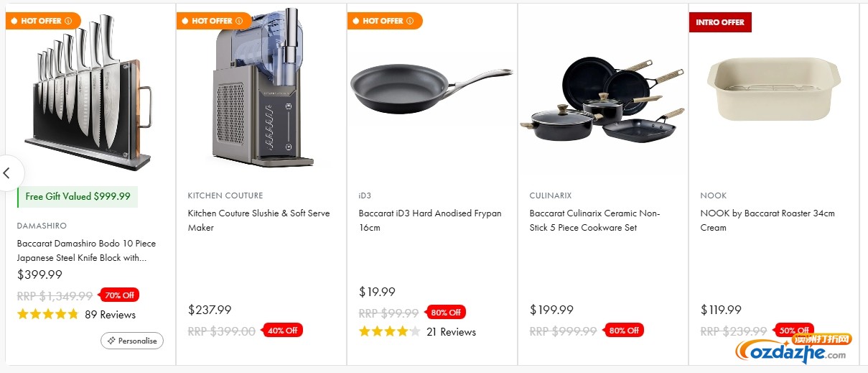Click the 70% Off tag on knife block
868x373 pixels.
coord(121,295)
